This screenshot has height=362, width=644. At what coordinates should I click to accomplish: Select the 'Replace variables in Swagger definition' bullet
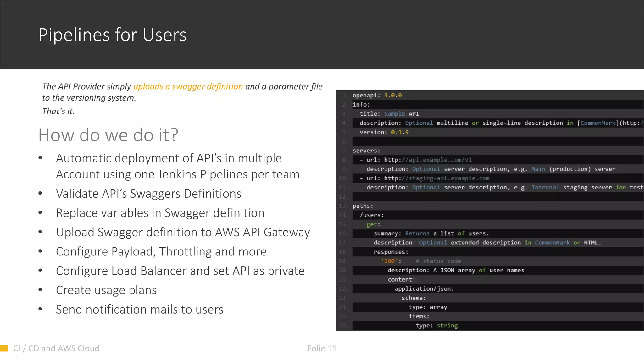[160, 213]
